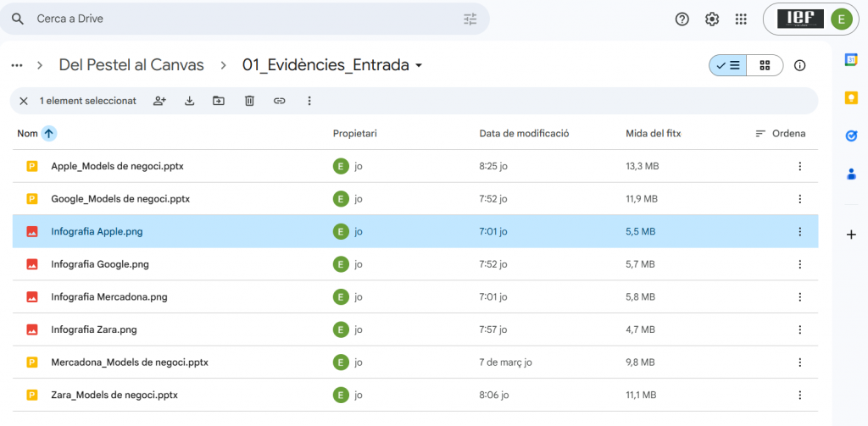Open more actions for Zara_Models de negoci.pptx
Image resolution: width=868 pixels, height=426 pixels.
click(x=799, y=395)
